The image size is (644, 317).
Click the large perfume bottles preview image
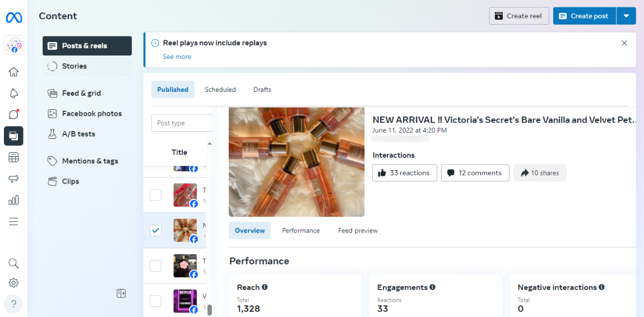coord(296,162)
